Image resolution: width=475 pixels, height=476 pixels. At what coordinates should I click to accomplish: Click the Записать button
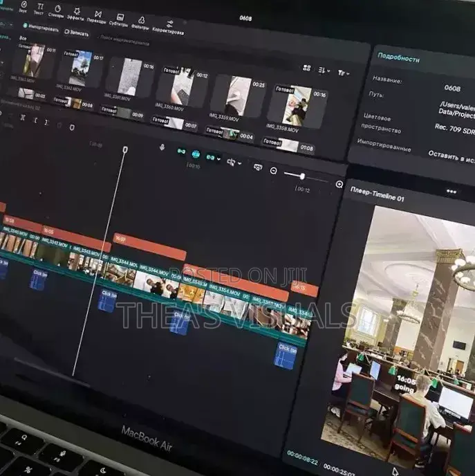77,33
